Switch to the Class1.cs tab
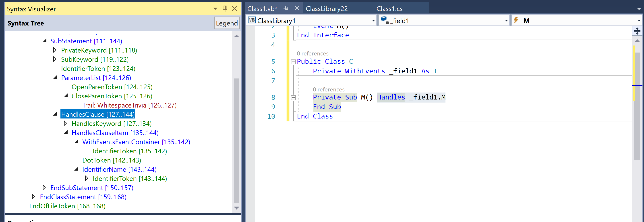The image size is (644, 222). (x=389, y=8)
